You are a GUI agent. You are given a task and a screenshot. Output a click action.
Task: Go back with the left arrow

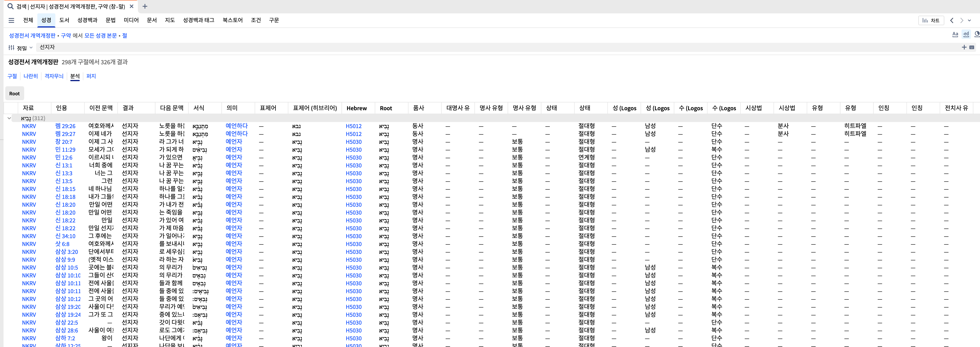point(952,21)
